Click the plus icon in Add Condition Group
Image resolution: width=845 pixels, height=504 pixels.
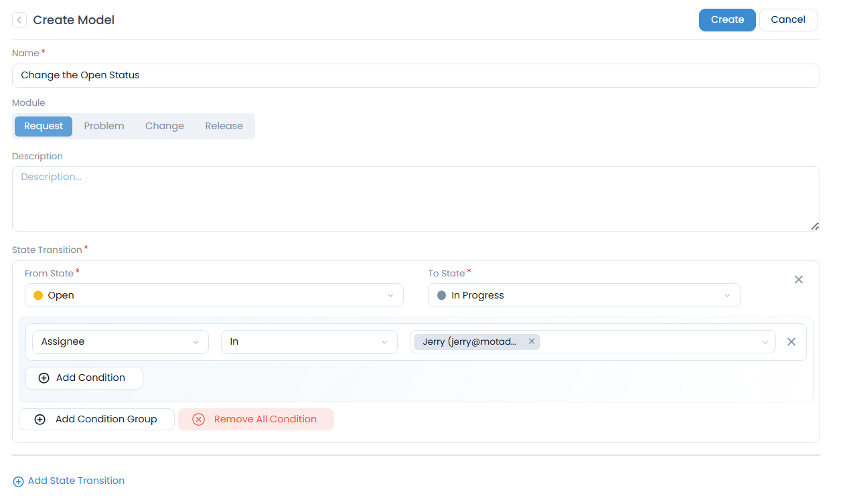pyautogui.click(x=40, y=420)
